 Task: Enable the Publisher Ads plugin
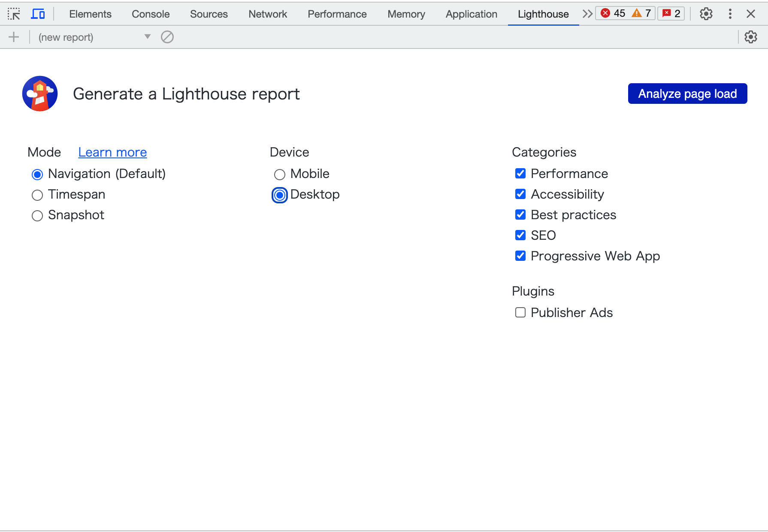pos(520,312)
